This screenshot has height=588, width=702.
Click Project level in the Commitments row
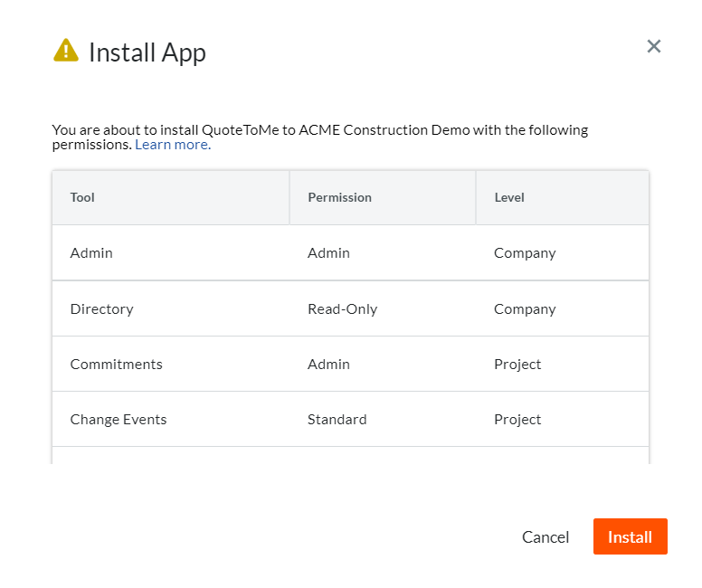pyautogui.click(x=517, y=365)
